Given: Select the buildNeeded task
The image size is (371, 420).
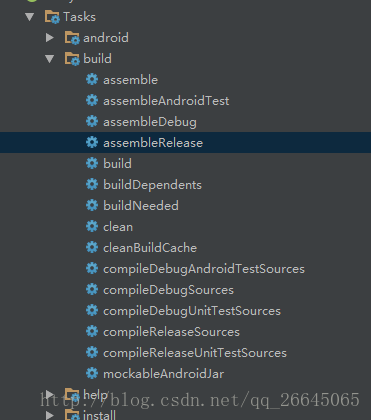Looking at the screenshot, I should point(141,206).
